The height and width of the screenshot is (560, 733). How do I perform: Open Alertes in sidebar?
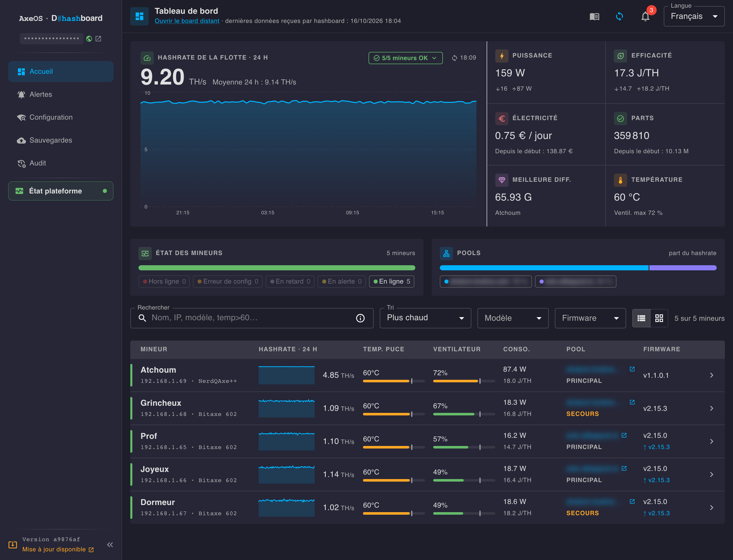click(61, 94)
